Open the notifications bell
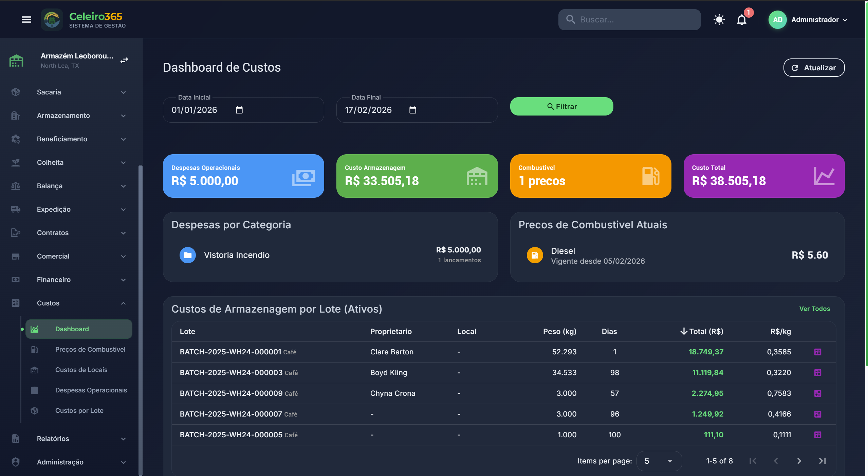 pos(742,20)
